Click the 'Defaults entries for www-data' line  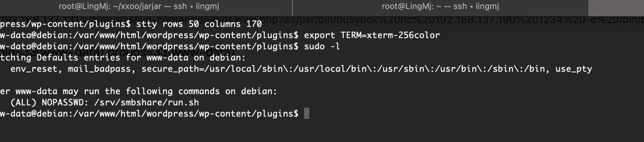(x=112, y=58)
